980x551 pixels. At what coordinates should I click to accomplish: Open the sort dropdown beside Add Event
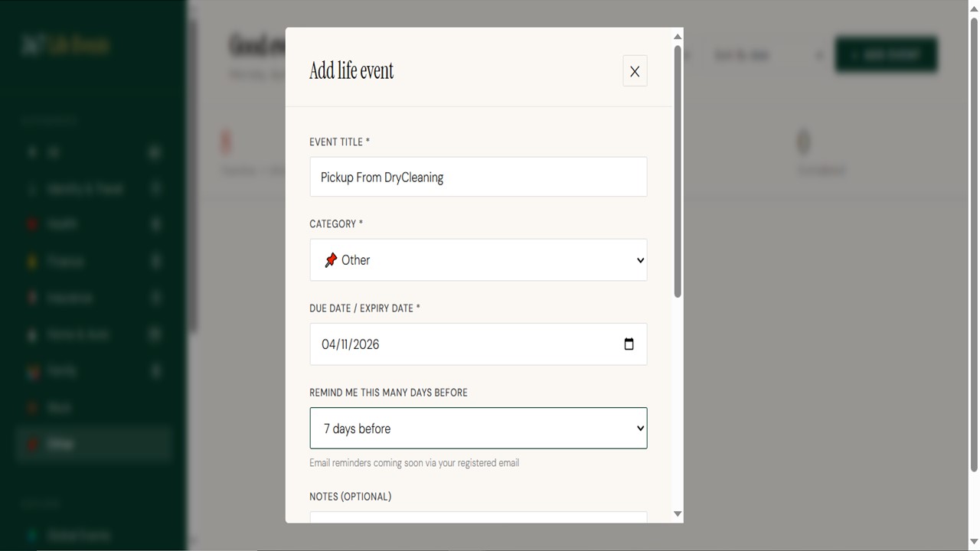pyautogui.click(x=767, y=55)
